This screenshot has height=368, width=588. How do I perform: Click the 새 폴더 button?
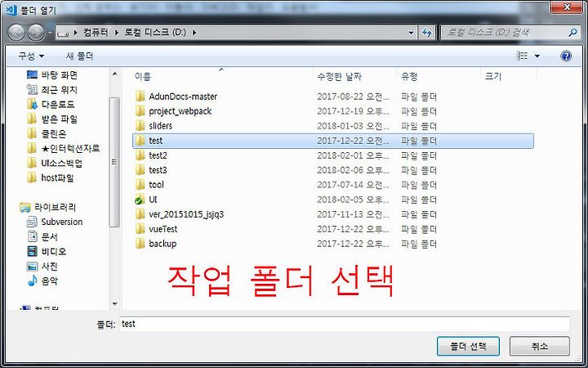click(x=79, y=56)
